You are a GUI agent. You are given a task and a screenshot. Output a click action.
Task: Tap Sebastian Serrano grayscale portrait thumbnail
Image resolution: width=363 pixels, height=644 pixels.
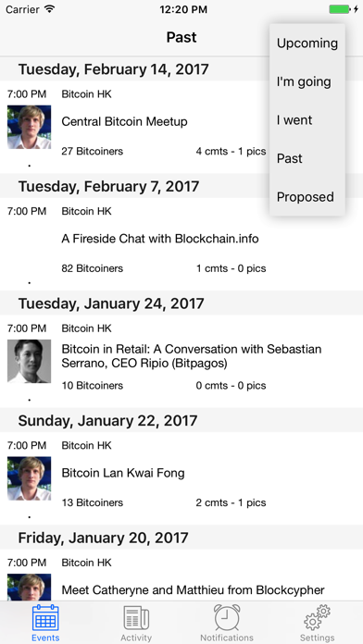[30, 361]
